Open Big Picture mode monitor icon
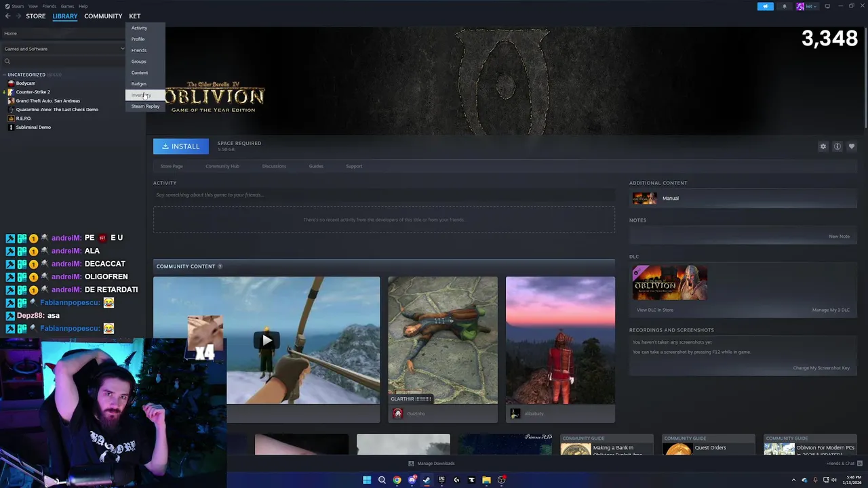This screenshot has width=868, height=488. tap(827, 6)
